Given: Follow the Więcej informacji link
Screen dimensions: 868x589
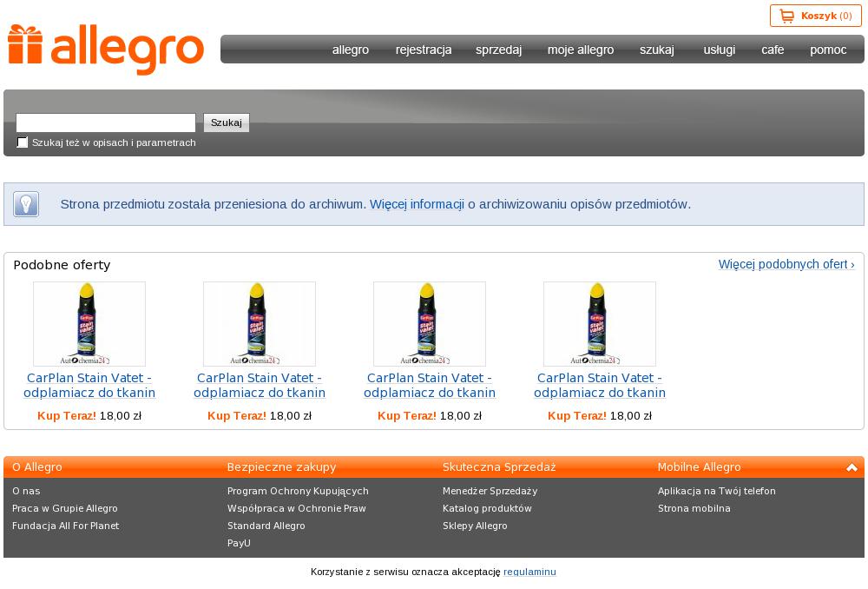Looking at the screenshot, I should (417, 204).
